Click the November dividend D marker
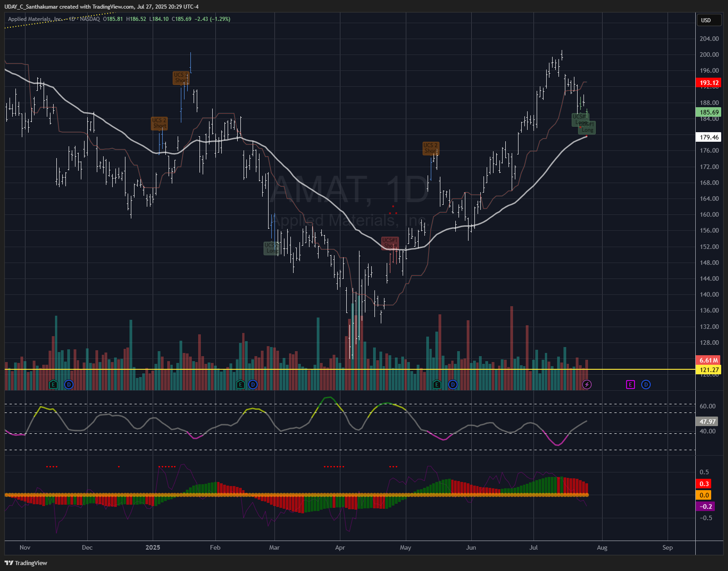 click(x=69, y=385)
